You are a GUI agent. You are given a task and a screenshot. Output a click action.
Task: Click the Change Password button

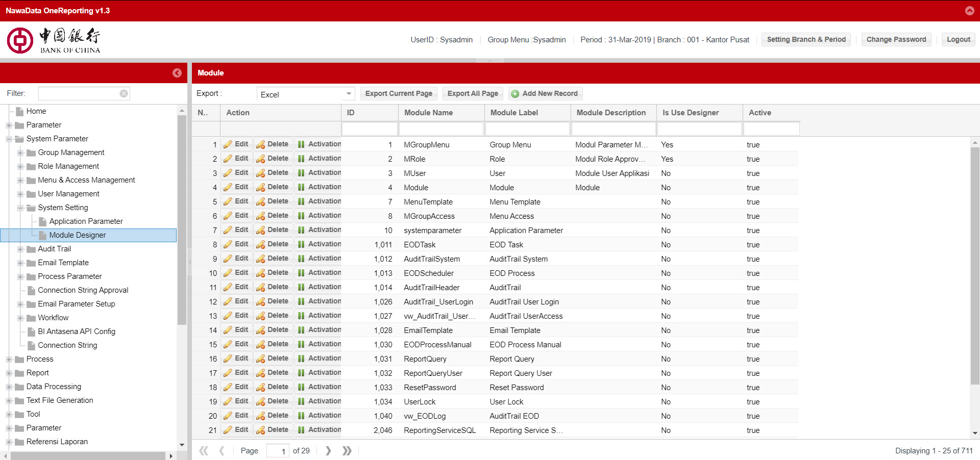pyautogui.click(x=896, y=39)
